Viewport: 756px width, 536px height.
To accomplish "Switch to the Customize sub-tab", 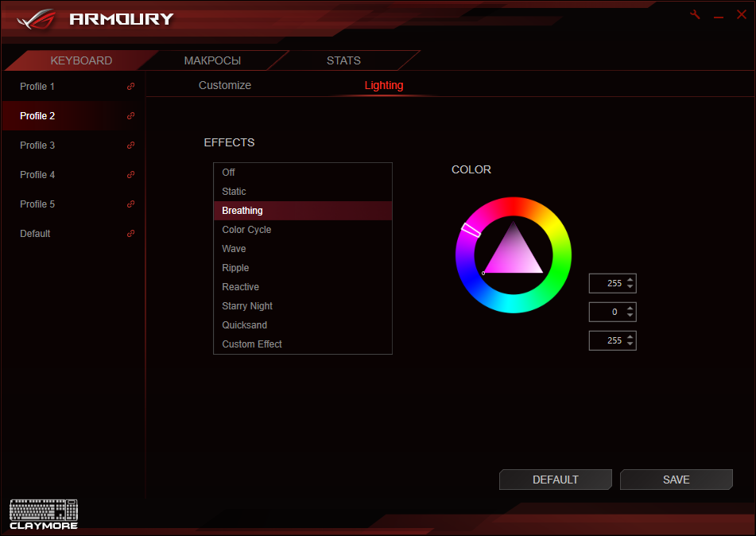I will [x=225, y=85].
